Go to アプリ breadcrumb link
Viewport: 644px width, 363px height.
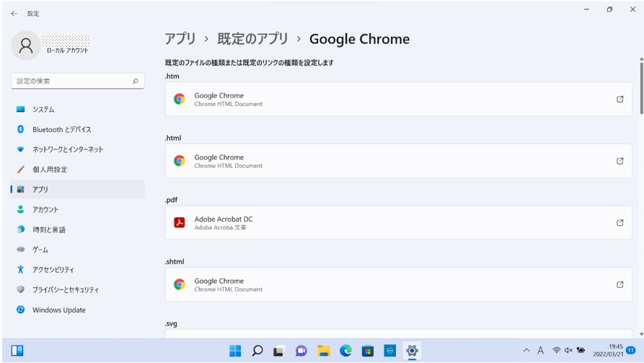[180, 39]
